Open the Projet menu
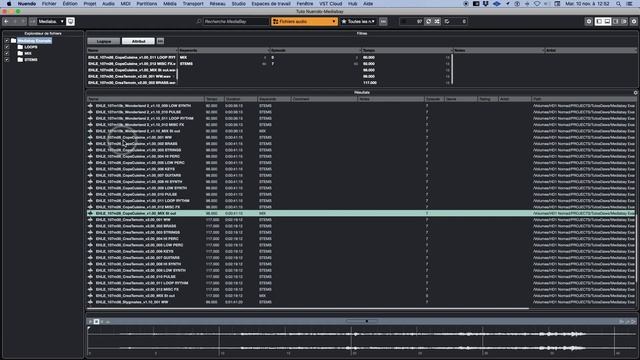640x360 pixels. click(x=90, y=4)
